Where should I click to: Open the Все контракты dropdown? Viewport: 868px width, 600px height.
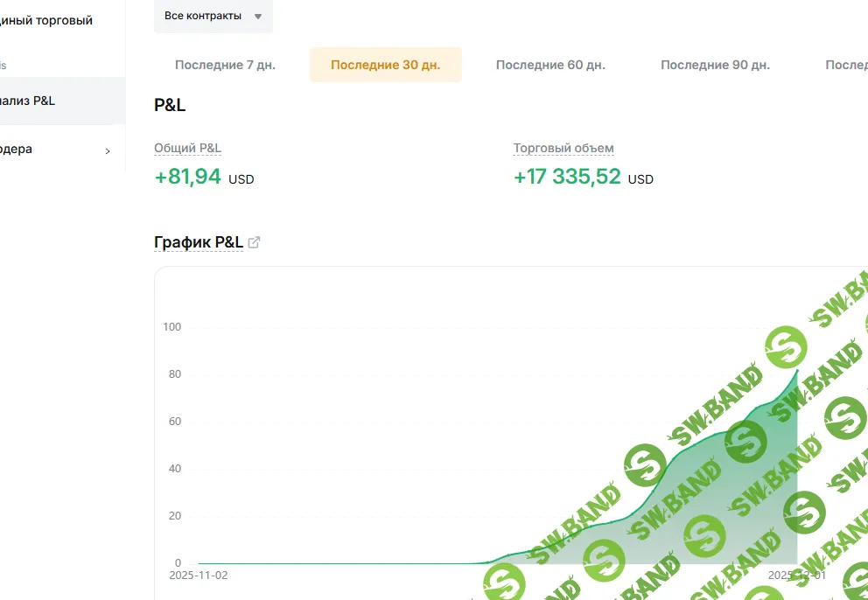pyautogui.click(x=213, y=16)
